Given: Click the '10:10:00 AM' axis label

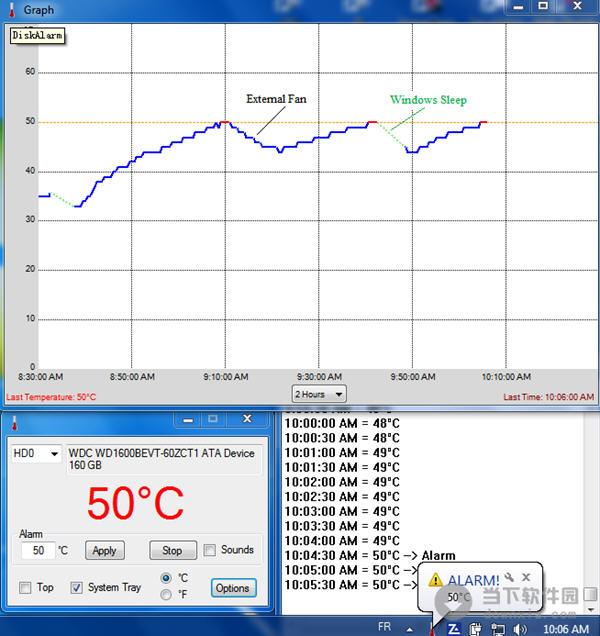Looking at the screenshot, I should pos(506,377).
